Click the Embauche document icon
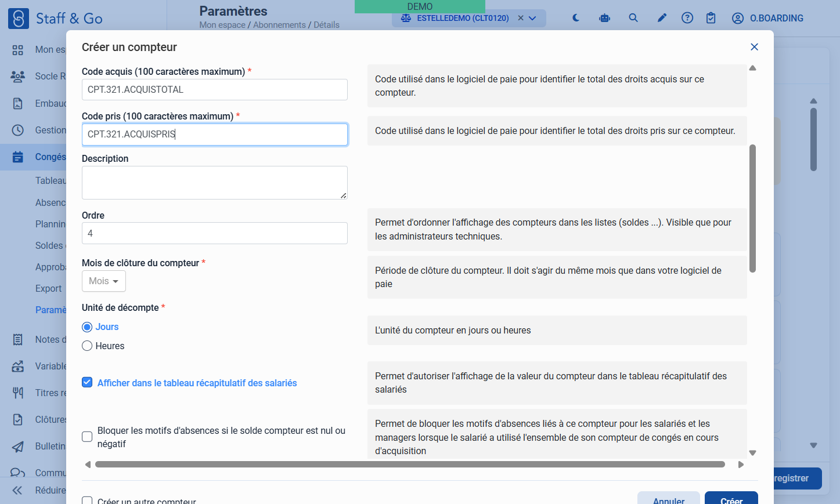Screen dimensions: 840x504 pos(18,103)
